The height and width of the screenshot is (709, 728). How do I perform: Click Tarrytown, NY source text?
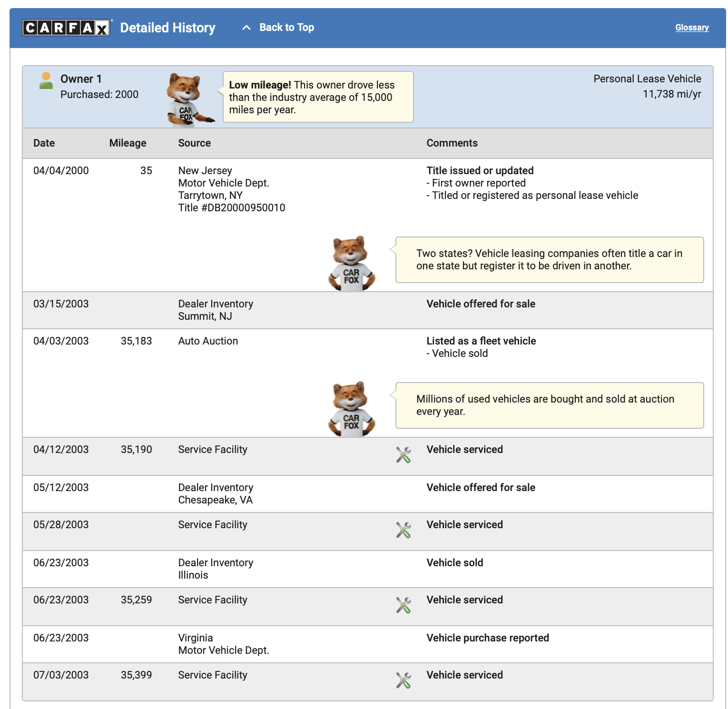(x=210, y=196)
